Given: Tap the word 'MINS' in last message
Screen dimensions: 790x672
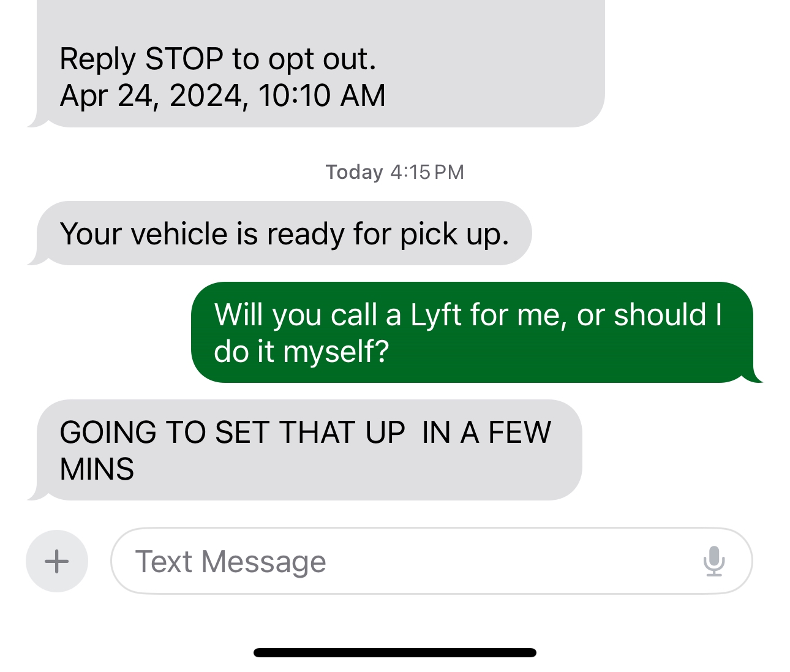Looking at the screenshot, I should [x=97, y=469].
